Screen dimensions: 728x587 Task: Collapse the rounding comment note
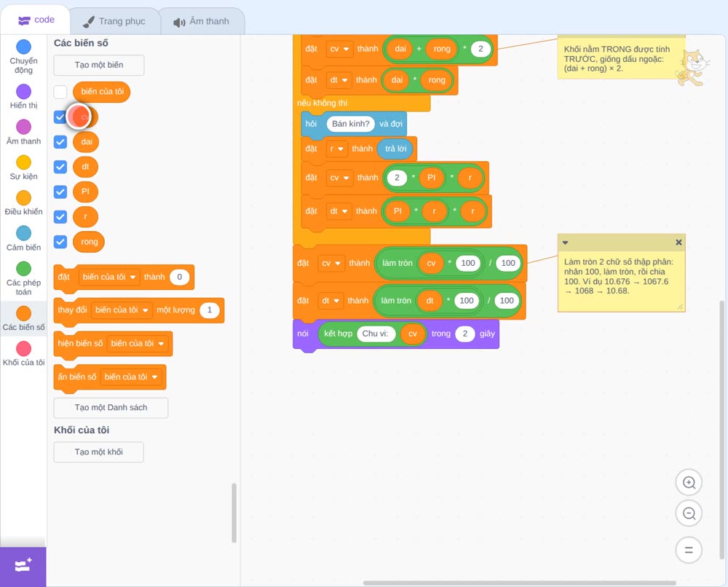point(565,243)
